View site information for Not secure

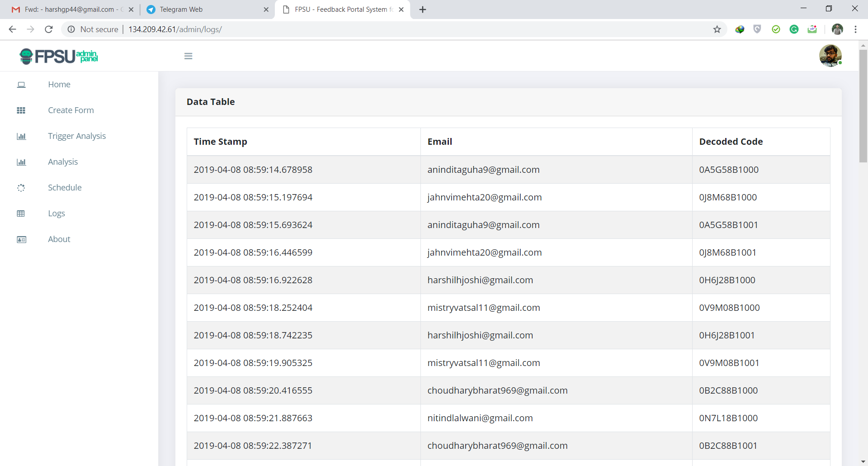[x=93, y=29]
